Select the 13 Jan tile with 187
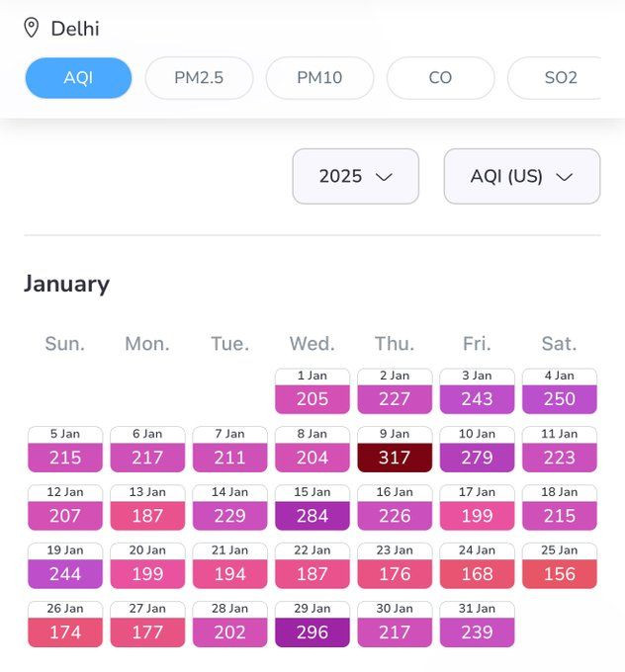 pyautogui.click(x=147, y=507)
